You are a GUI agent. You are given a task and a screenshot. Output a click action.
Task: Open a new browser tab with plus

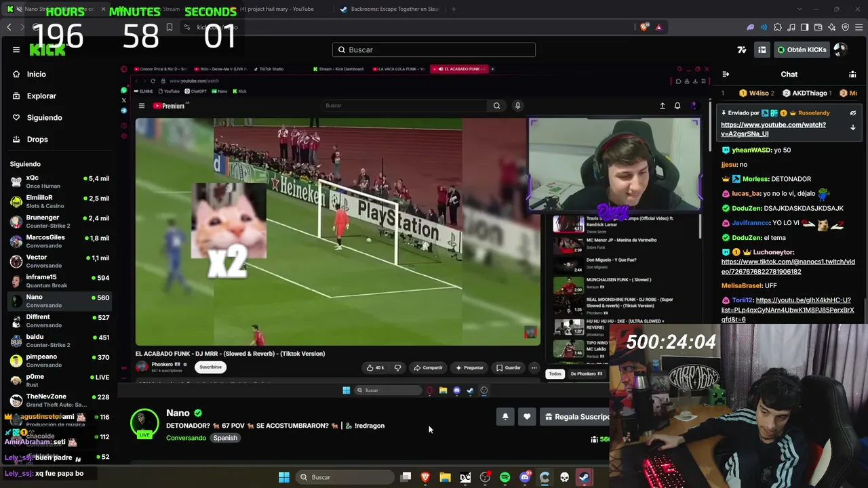pyautogui.click(x=454, y=9)
